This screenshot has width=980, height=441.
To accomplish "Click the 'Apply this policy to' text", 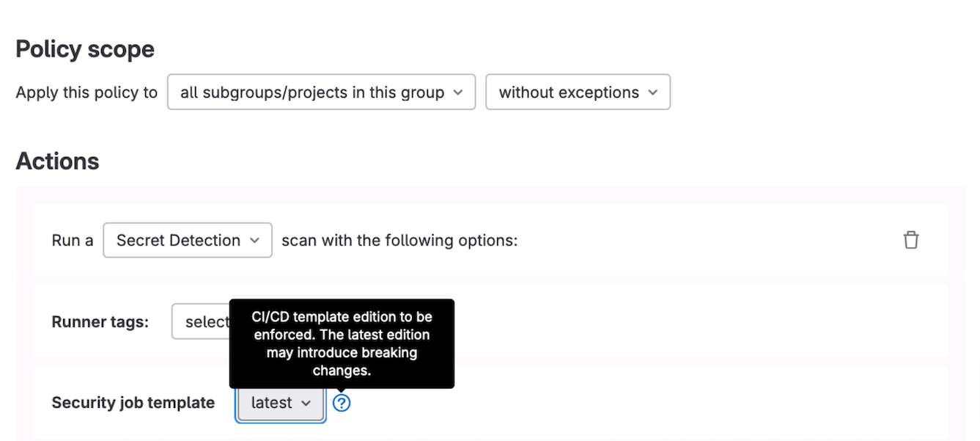I will [x=86, y=92].
